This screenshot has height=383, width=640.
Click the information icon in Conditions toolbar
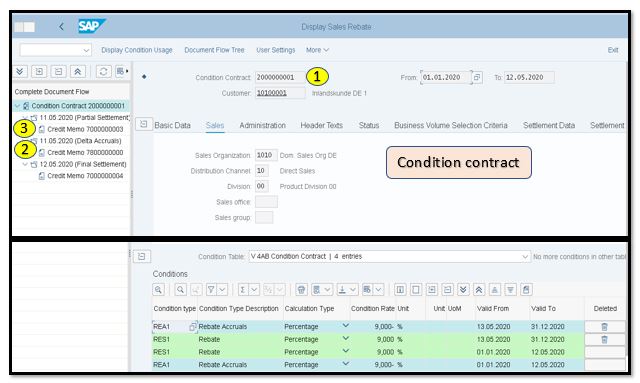click(x=400, y=289)
